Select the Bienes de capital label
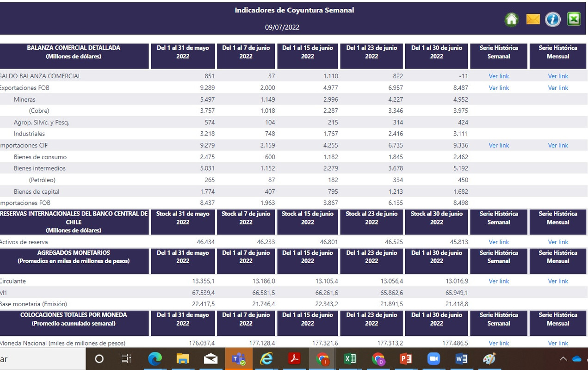The image size is (588, 370). (x=37, y=191)
